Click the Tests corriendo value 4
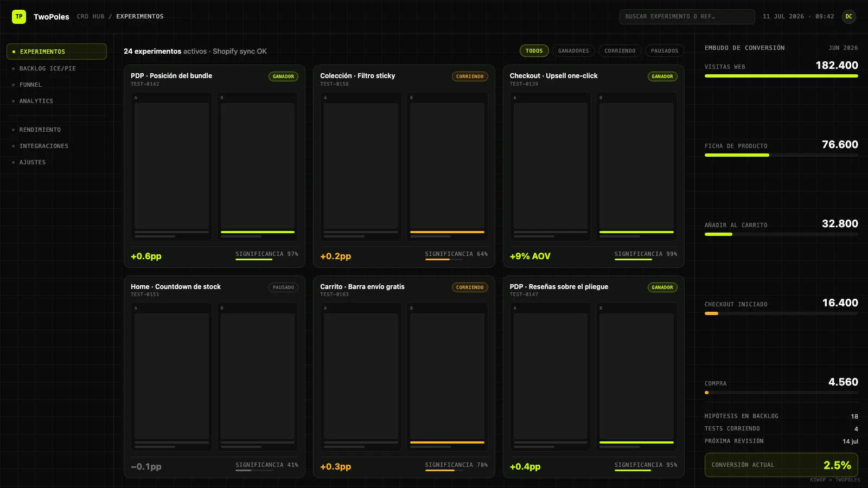Image resolution: width=868 pixels, height=488 pixels. [x=856, y=429]
